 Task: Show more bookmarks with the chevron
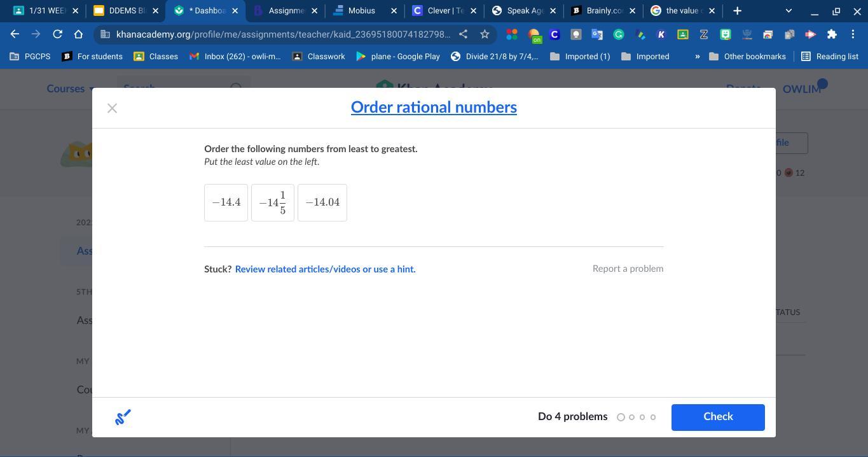tap(697, 57)
